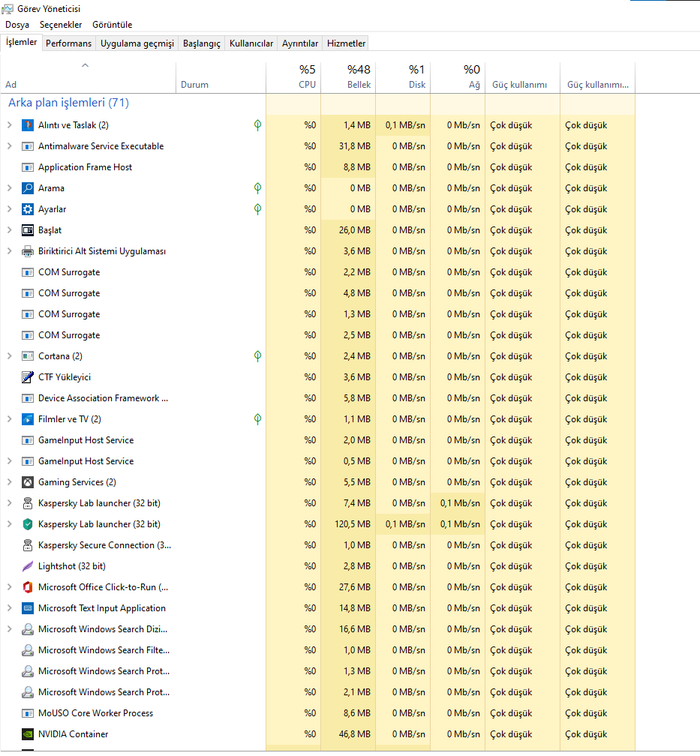Screen dimensions: 700x756
Task: Click the Filmler ve TV icon
Action: [28, 419]
